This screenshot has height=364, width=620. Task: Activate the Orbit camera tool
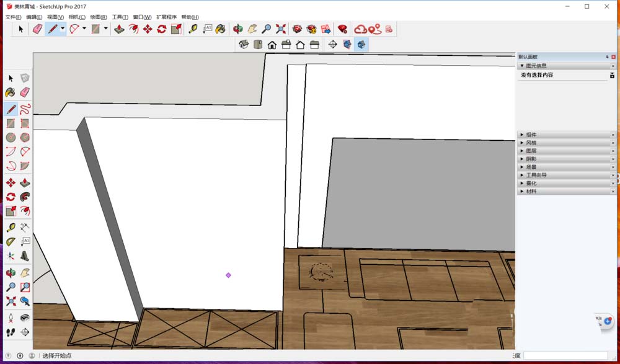[237, 29]
